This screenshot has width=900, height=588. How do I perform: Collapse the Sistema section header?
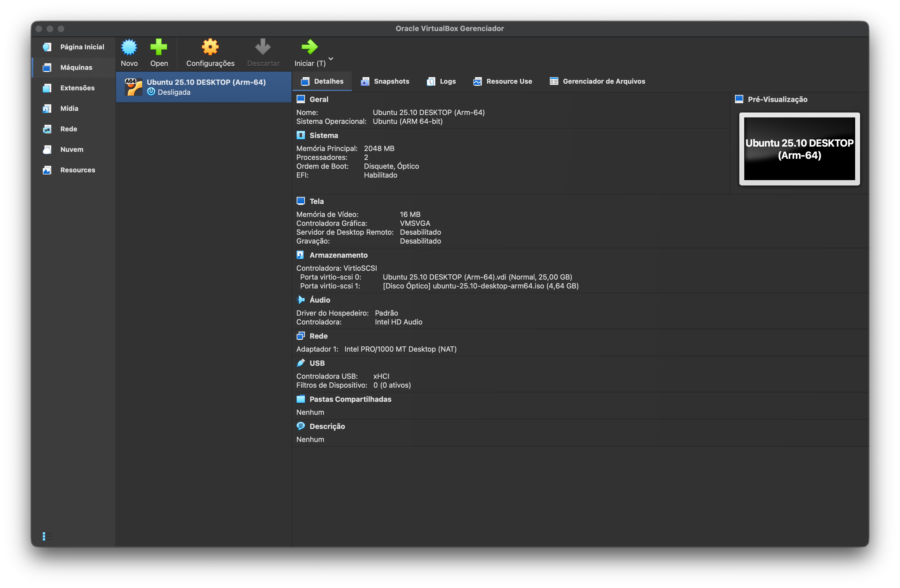point(323,136)
